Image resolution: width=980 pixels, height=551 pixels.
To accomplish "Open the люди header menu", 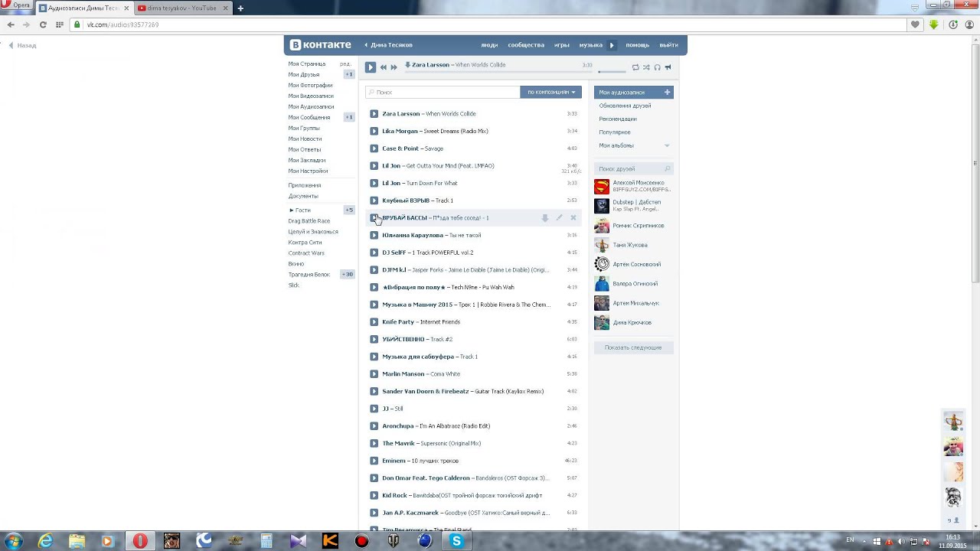I will (489, 45).
